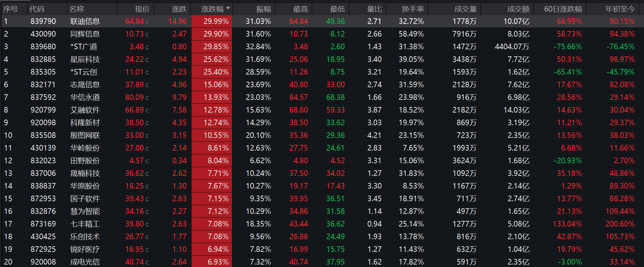Click the 成交额 column header
644x267 pixels.
(x=519, y=9)
